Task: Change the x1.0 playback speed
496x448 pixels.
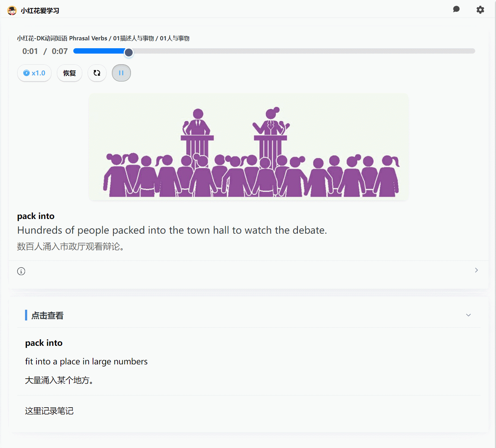Action: (34, 73)
